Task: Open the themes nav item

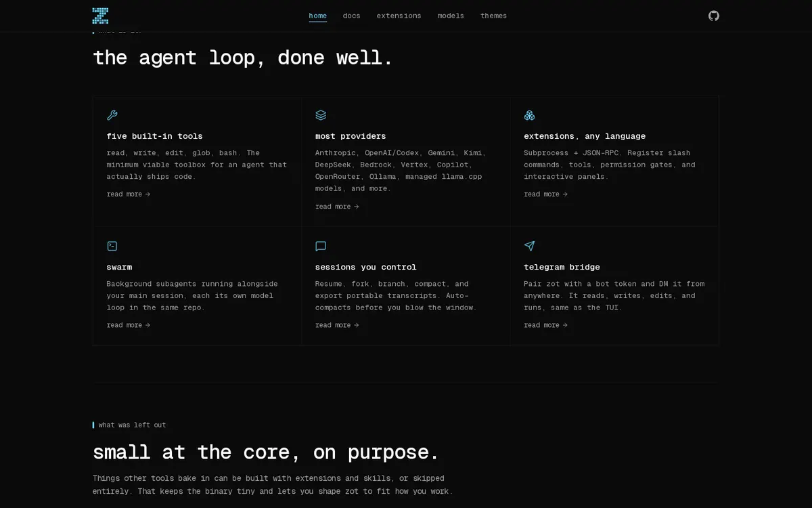Action: pos(494,16)
